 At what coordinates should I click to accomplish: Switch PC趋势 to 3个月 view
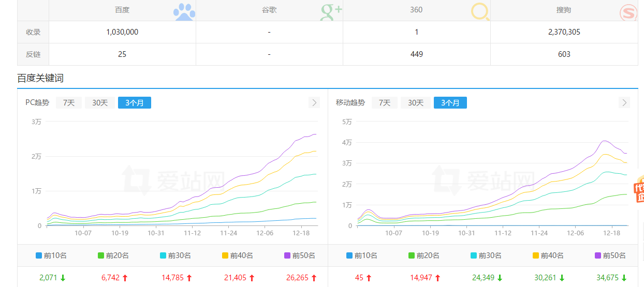135,102
